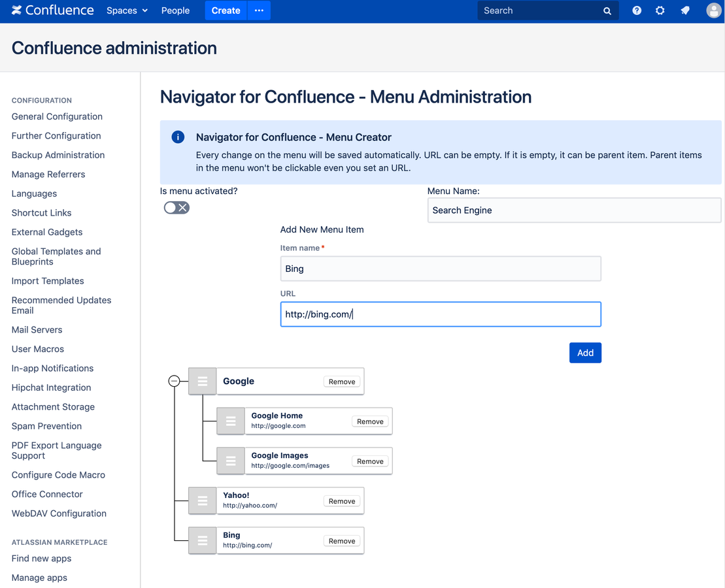Click the URL input field
The height and width of the screenshot is (588, 725).
(441, 314)
